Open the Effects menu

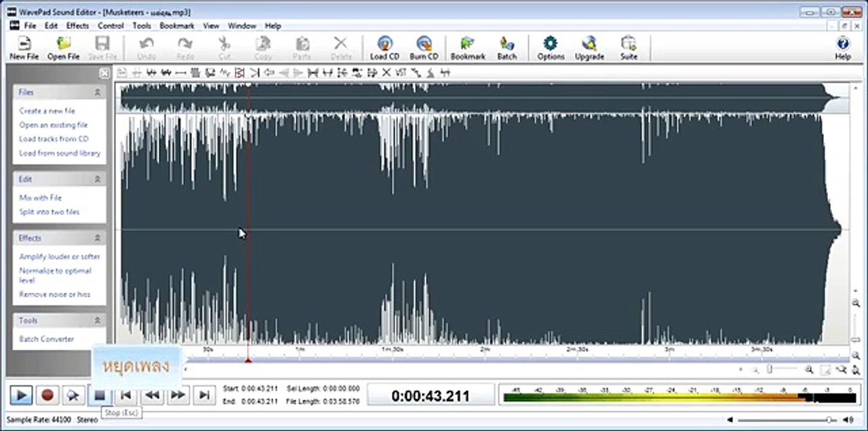coord(77,26)
